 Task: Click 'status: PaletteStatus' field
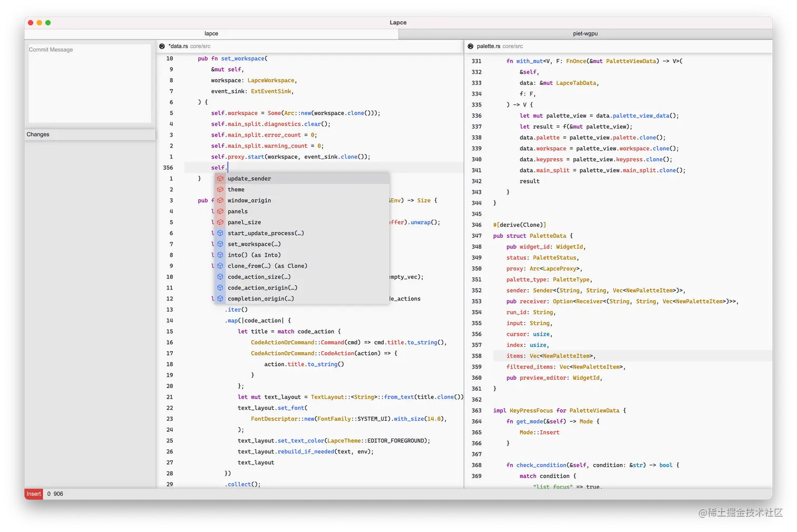click(x=542, y=258)
